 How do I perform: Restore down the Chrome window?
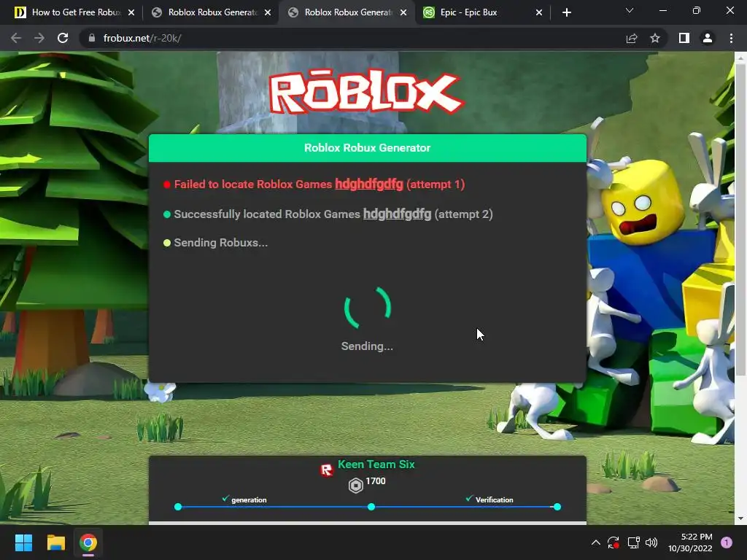pos(697,10)
